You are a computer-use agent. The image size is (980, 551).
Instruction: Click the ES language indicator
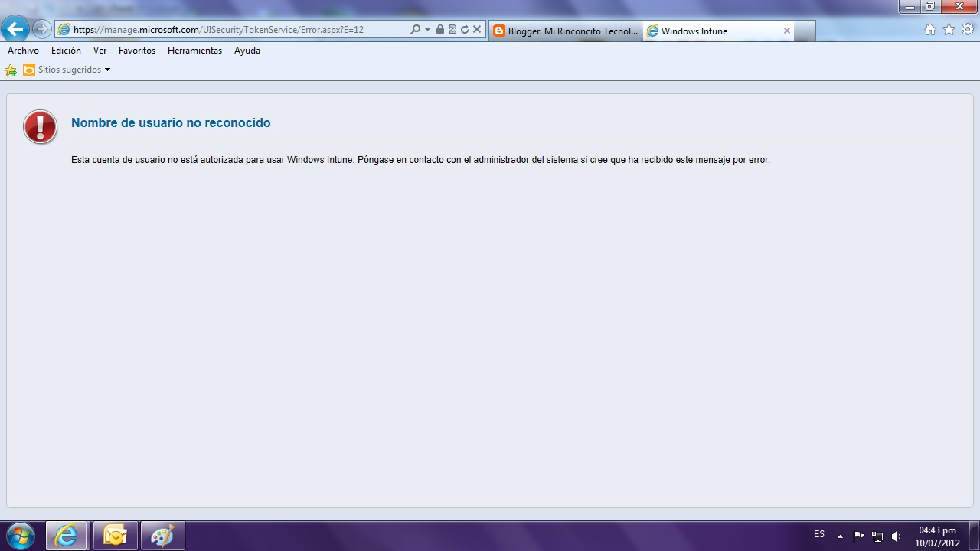coord(819,534)
